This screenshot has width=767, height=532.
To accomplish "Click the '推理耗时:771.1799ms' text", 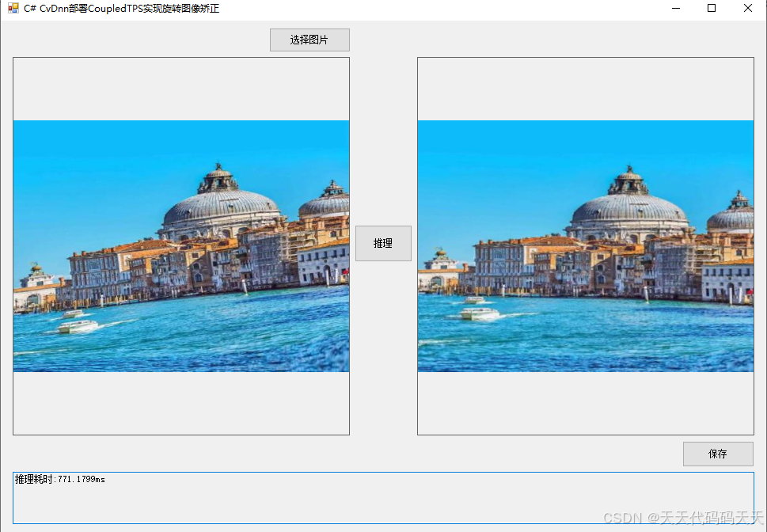I will coord(59,479).
